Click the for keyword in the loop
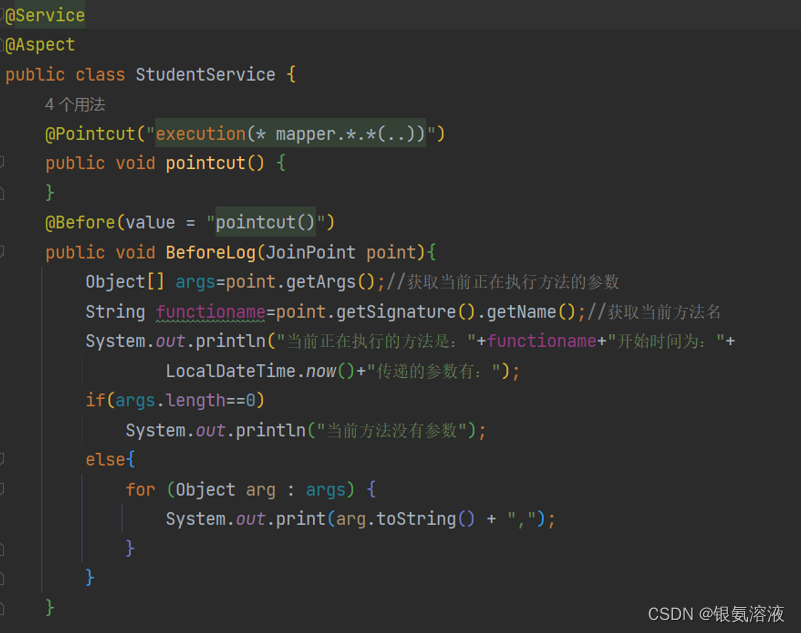 coord(140,489)
